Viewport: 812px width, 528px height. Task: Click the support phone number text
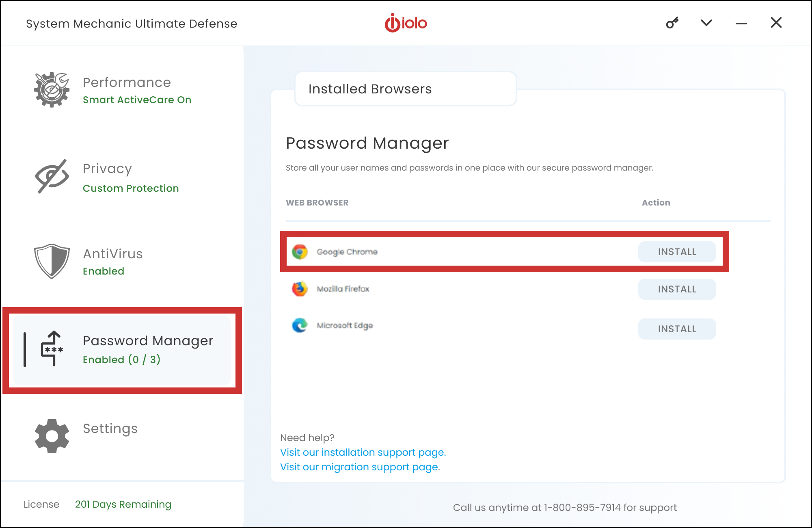[x=582, y=508]
